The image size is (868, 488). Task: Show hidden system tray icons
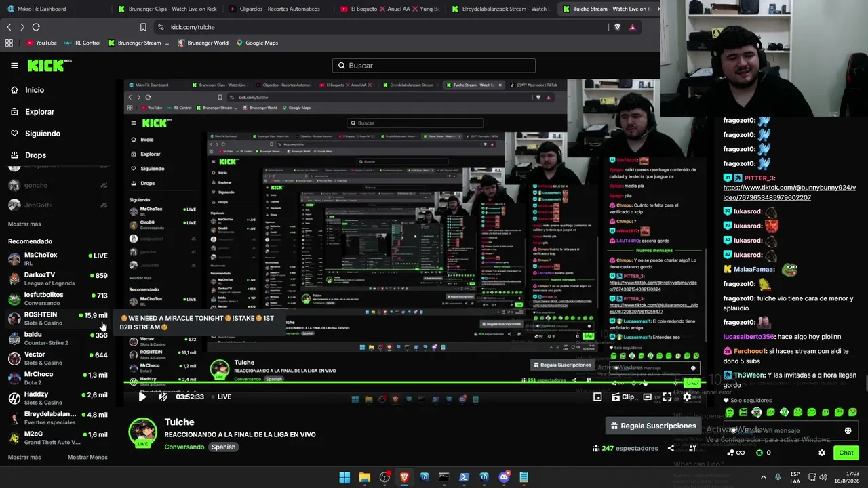pos(764,477)
